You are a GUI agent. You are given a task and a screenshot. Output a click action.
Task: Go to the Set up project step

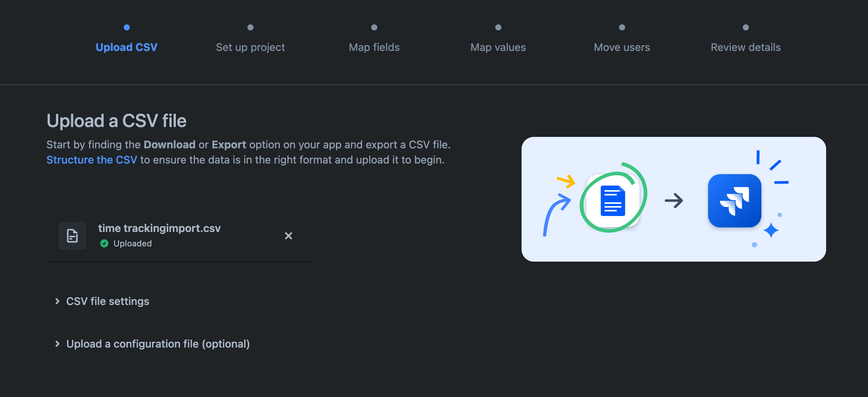[x=250, y=47]
